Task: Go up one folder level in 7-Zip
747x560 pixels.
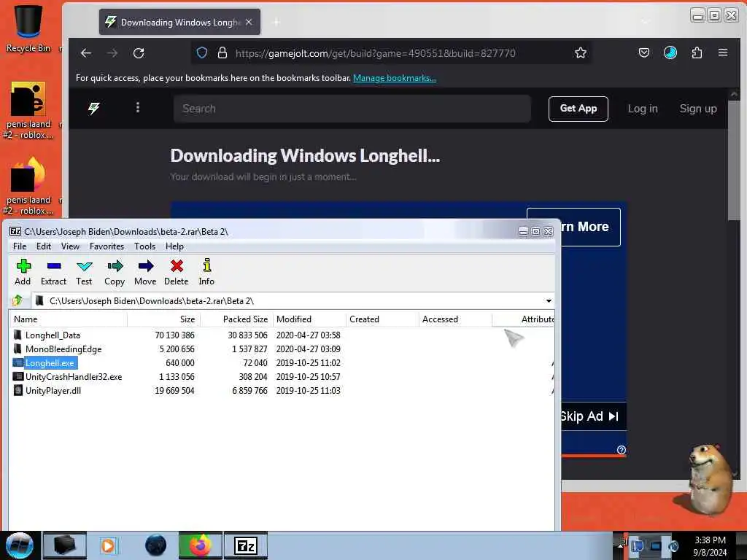Action: click(x=18, y=300)
